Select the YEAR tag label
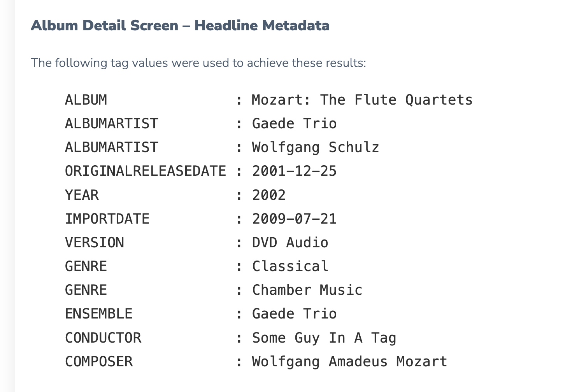Viewport: 579px width, 392px height. [82, 195]
